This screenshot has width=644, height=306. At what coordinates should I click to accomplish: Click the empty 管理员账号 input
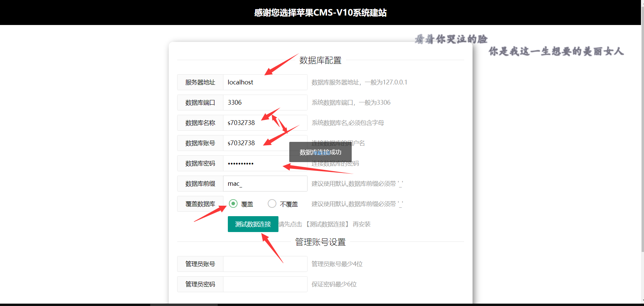(265, 264)
